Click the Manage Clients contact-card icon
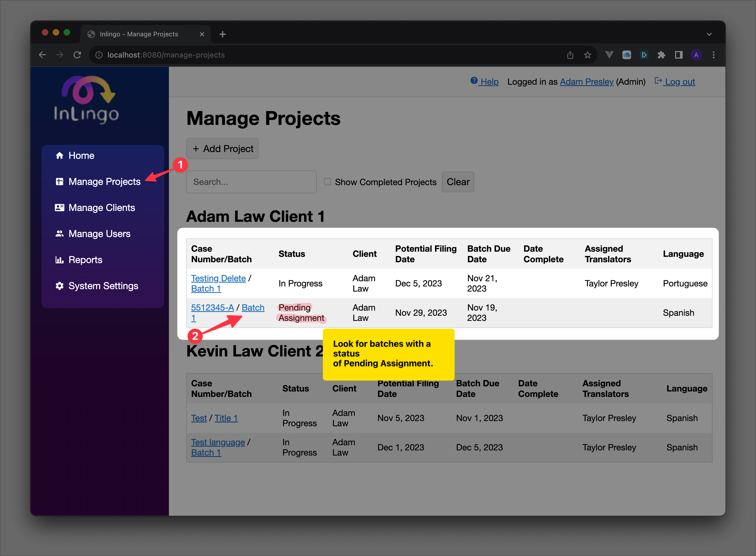Screen dimensions: 756x556 (x=59, y=207)
